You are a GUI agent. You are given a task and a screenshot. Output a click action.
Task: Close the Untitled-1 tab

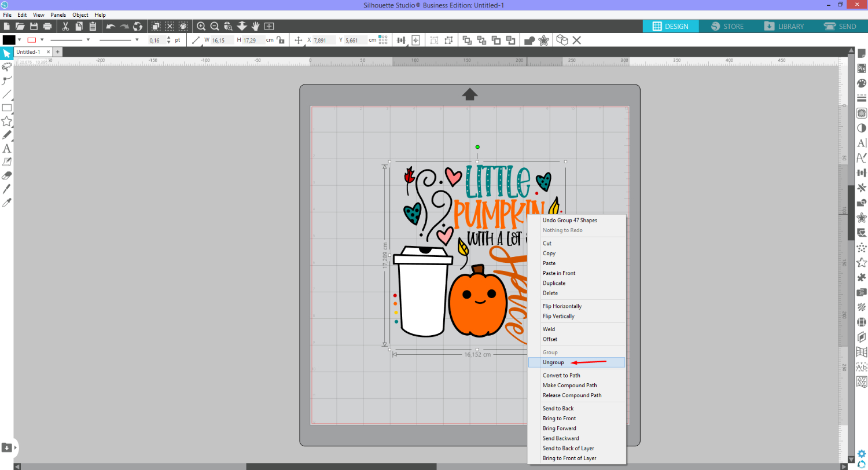[x=47, y=52]
